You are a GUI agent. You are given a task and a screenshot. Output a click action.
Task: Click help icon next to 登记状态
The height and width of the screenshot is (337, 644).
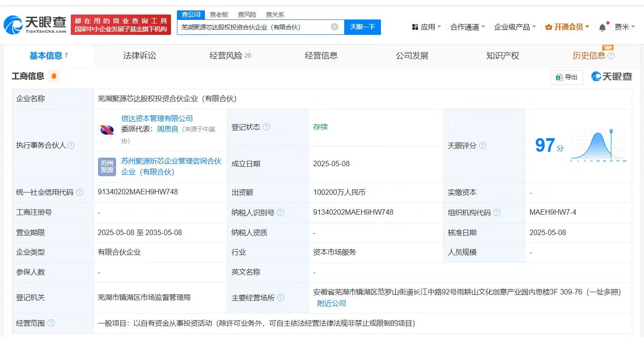pos(266,127)
